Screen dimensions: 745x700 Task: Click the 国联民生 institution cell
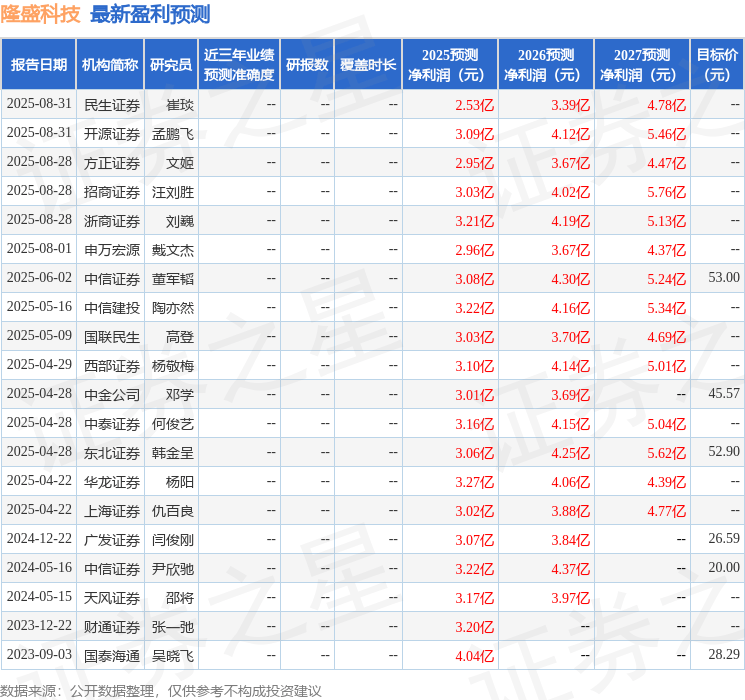(x=112, y=337)
